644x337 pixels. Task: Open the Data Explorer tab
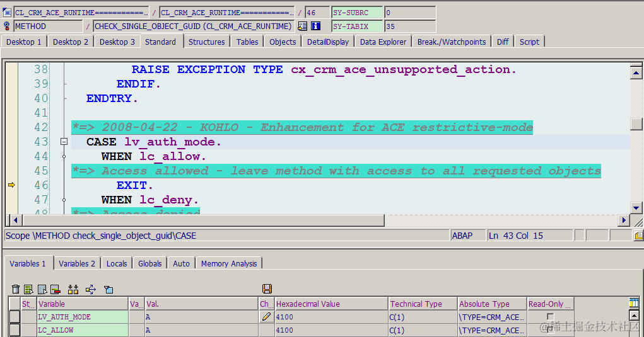click(x=383, y=42)
